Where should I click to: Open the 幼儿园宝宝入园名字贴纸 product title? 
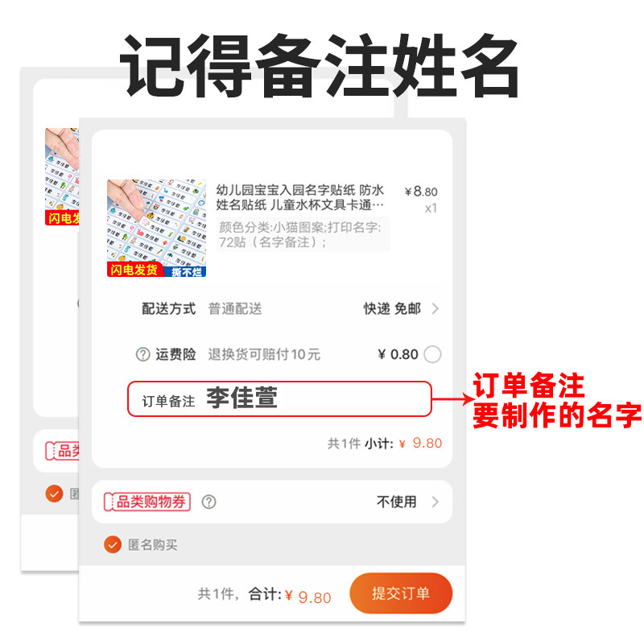tap(300, 197)
